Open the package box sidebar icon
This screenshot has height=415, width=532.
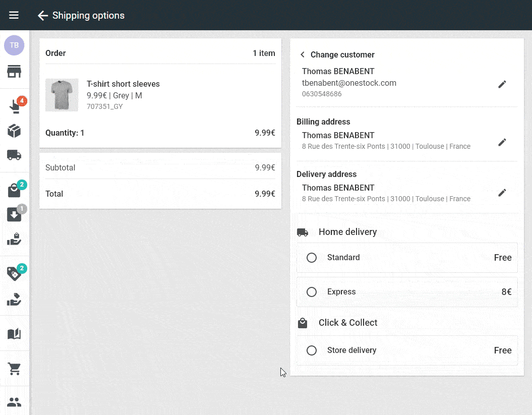click(x=14, y=131)
